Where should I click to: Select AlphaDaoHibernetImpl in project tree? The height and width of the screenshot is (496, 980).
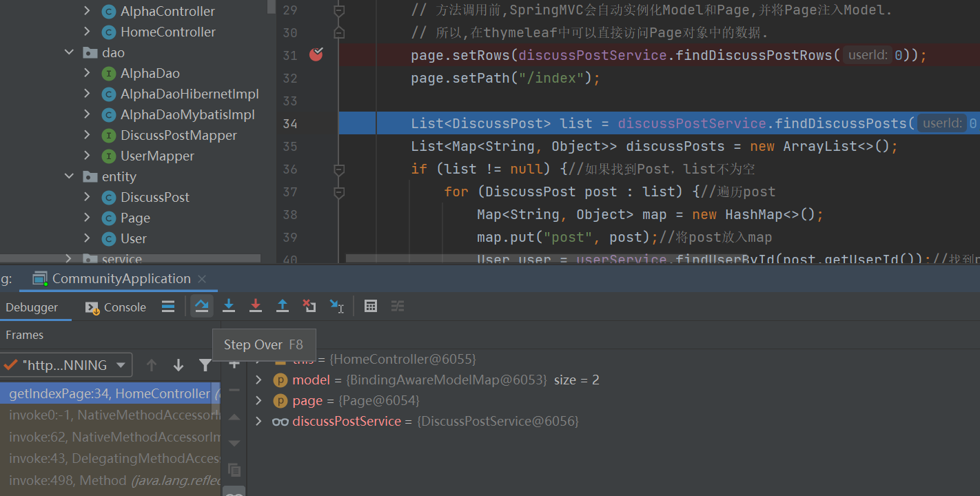coord(190,94)
